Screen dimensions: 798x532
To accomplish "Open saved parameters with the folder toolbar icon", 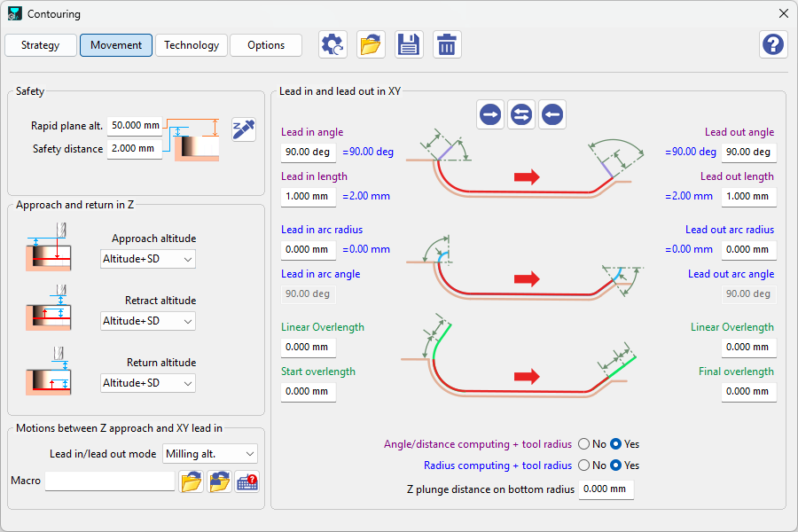I will [371, 44].
